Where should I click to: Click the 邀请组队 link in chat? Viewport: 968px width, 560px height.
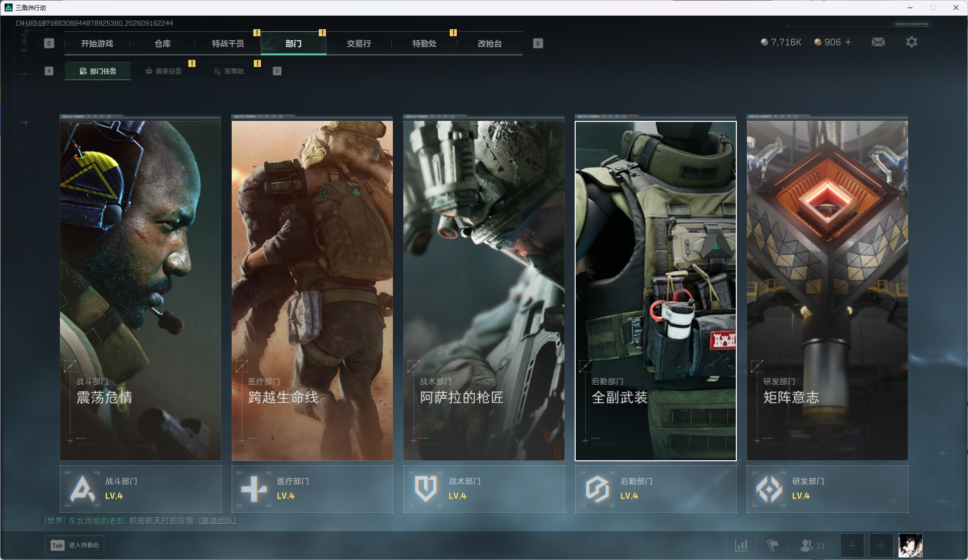[218, 521]
